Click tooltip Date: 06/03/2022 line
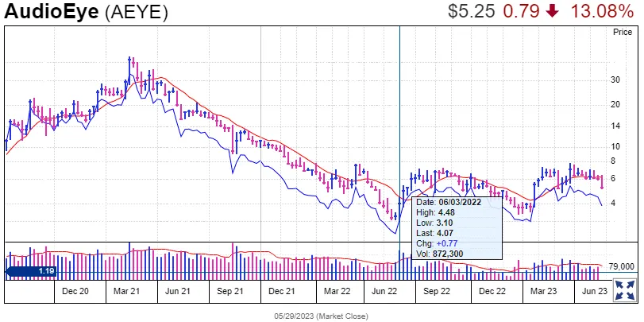This screenshot has width=644, height=322. click(x=449, y=202)
